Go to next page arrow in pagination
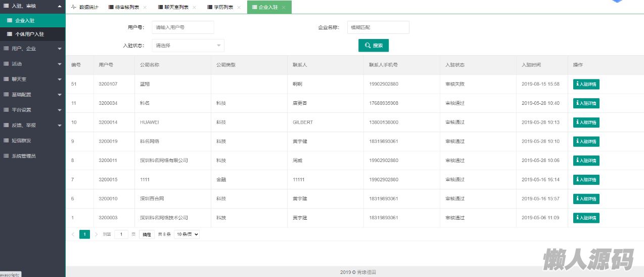Viewport: 644px width, 277px height. click(96, 234)
